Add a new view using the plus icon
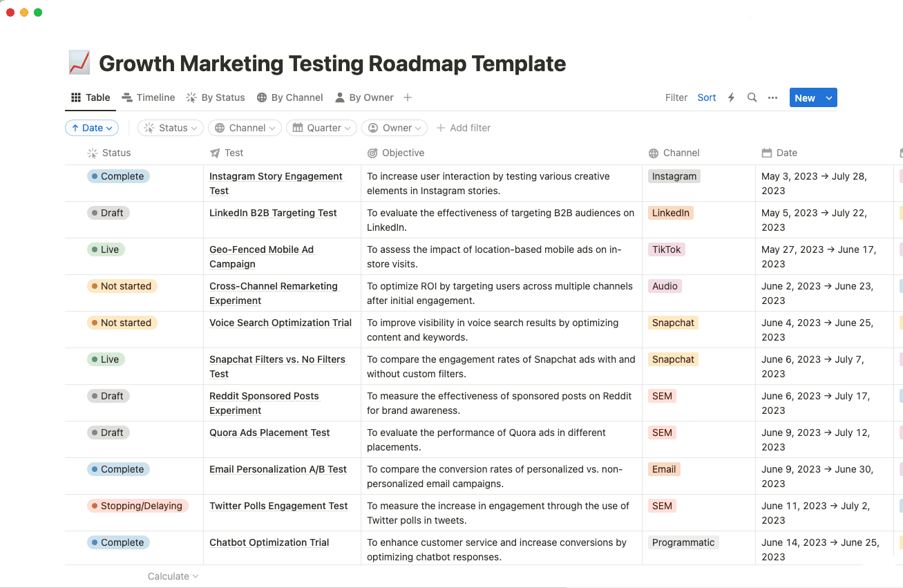The width and height of the screenshot is (903, 588). click(408, 97)
